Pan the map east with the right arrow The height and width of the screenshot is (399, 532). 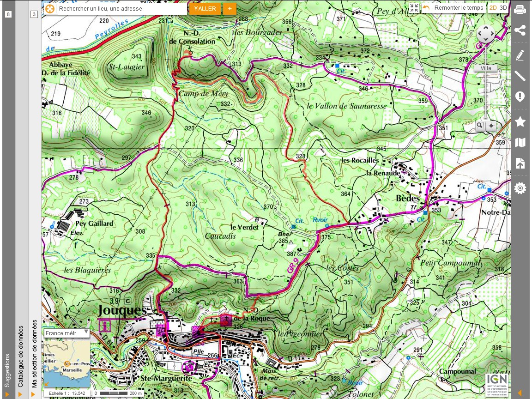pos(492,34)
